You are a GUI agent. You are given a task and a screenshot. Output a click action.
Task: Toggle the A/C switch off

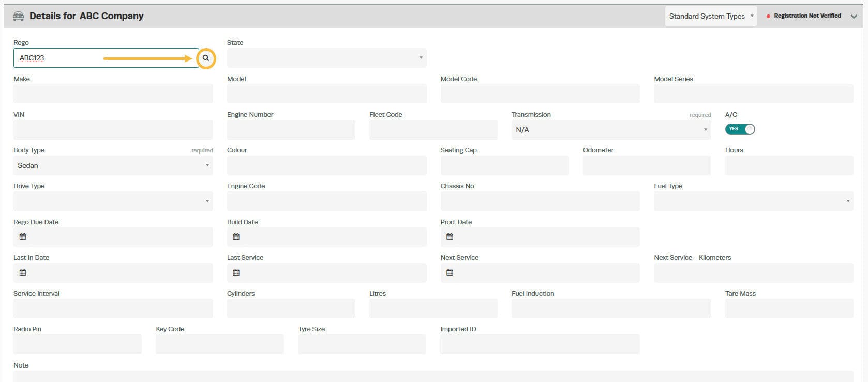click(x=740, y=129)
